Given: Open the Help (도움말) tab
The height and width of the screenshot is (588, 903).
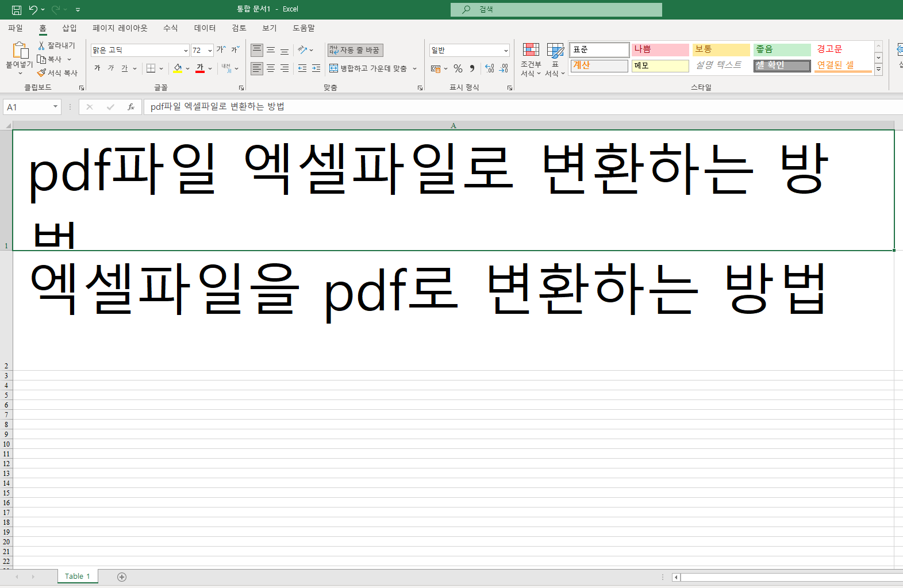Looking at the screenshot, I should click(x=303, y=28).
